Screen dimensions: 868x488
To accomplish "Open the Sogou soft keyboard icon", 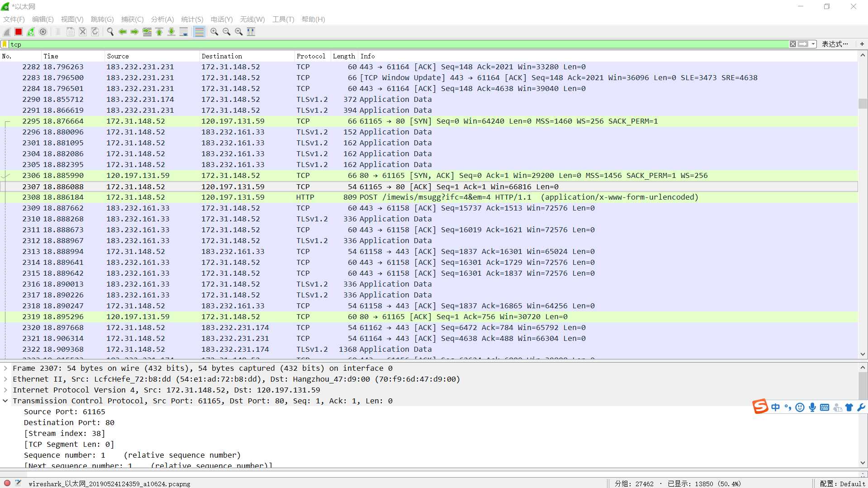I will [x=825, y=407].
